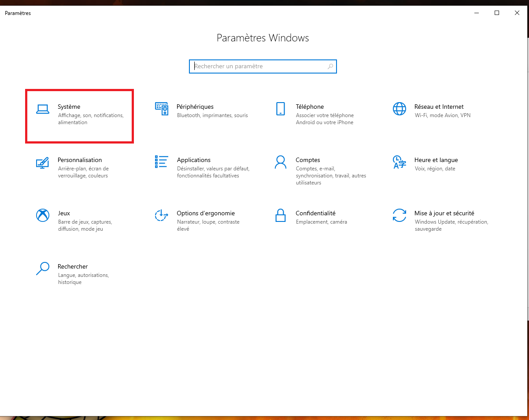
Task: Open Périphériques keyboard and speaker icon
Action: 162,109
